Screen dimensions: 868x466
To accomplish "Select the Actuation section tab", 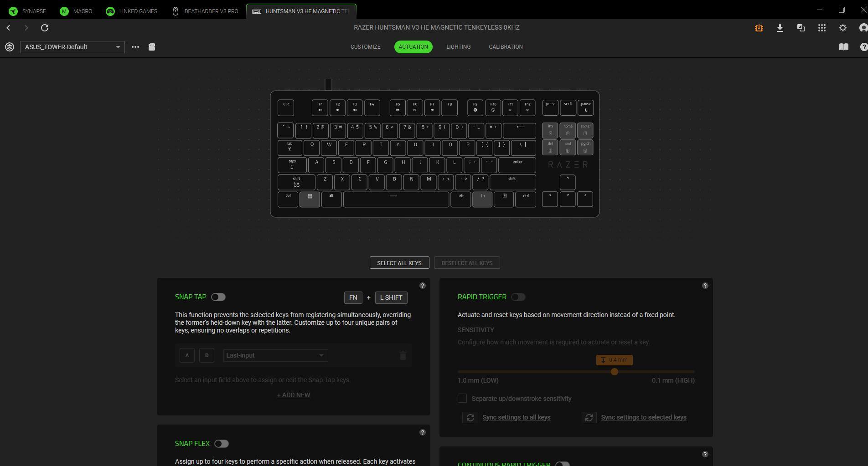I will [413, 47].
